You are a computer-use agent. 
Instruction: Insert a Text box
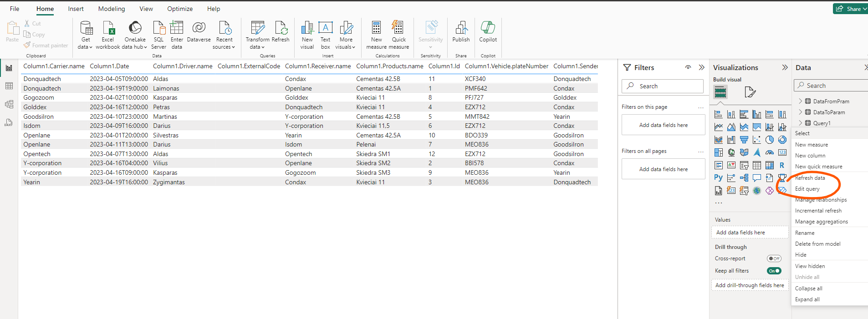(x=325, y=35)
